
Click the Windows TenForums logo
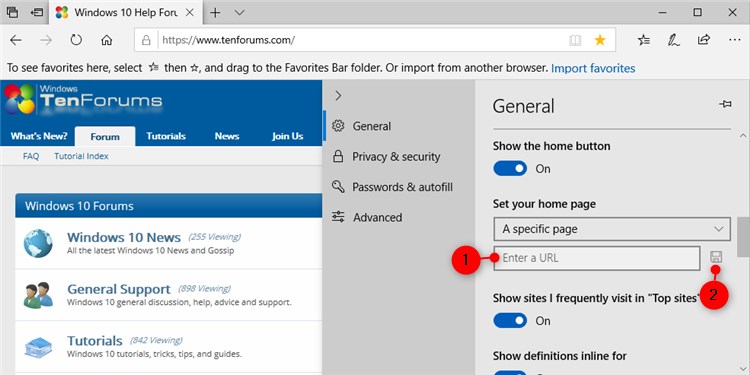click(x=83, y=99)
